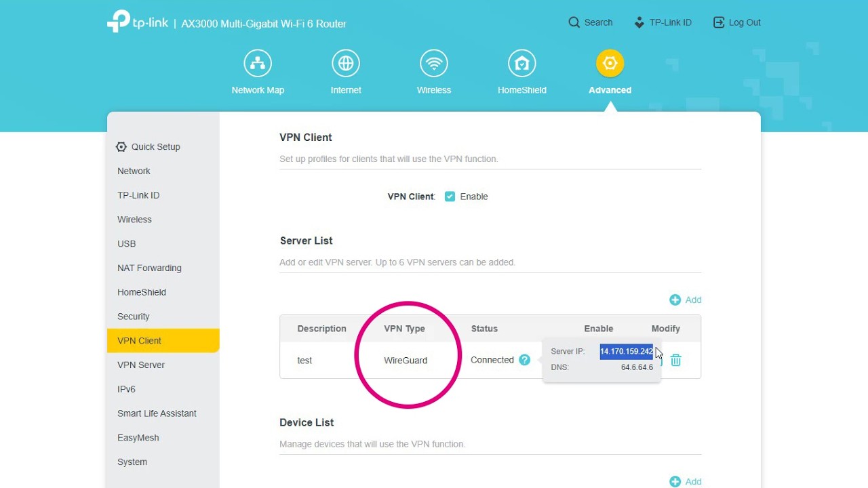
Task: Select the Advanced tab icon
Action: 610,64
